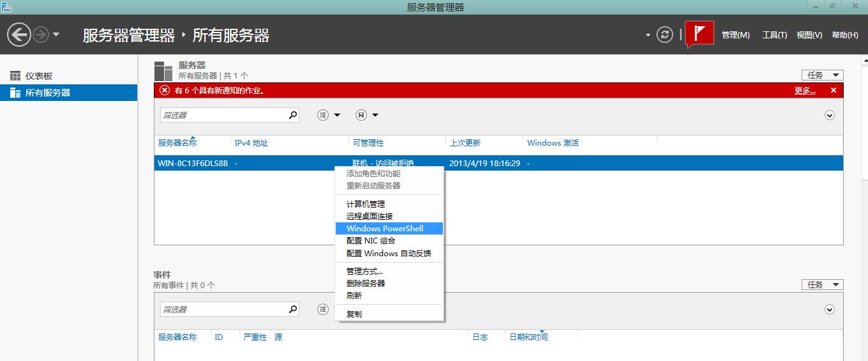Viewport: 868px width, 361px height.
Task: Expand the events section chevron
Action: [830, 309]
